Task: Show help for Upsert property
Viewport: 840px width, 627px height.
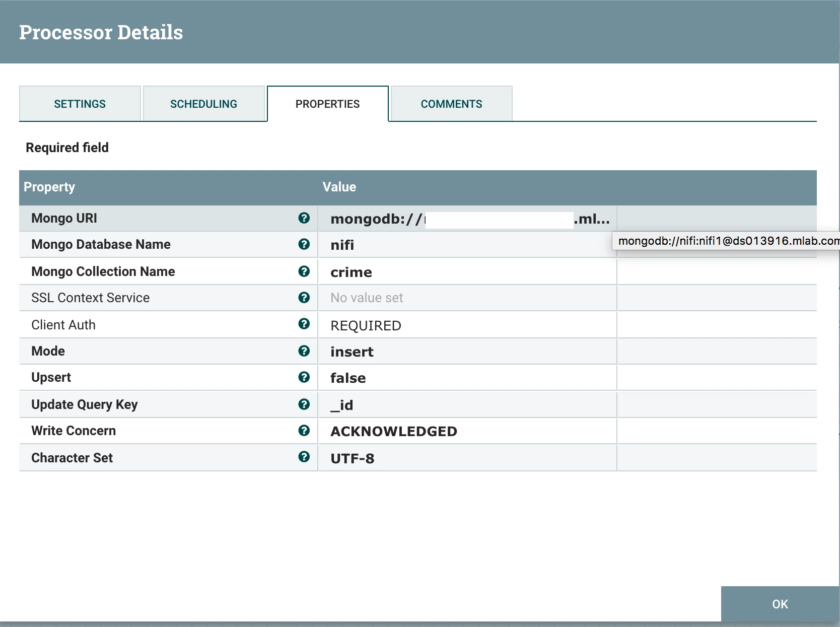Action: (304, 377)
